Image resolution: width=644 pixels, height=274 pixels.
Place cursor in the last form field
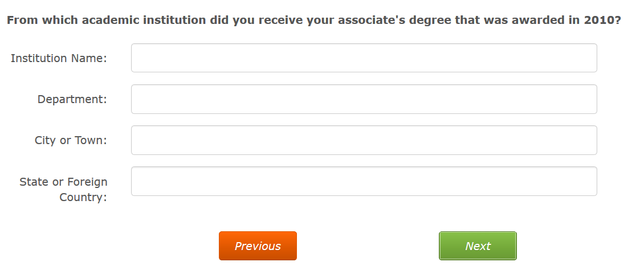[364, 181]
